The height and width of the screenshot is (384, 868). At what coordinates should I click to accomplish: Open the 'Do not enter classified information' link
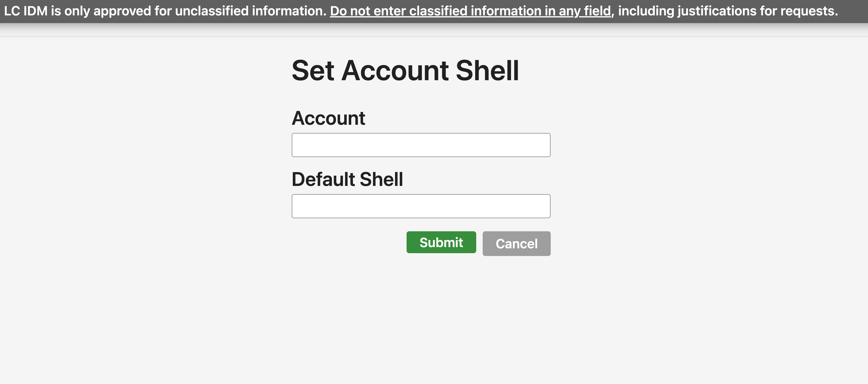point(470,11)
